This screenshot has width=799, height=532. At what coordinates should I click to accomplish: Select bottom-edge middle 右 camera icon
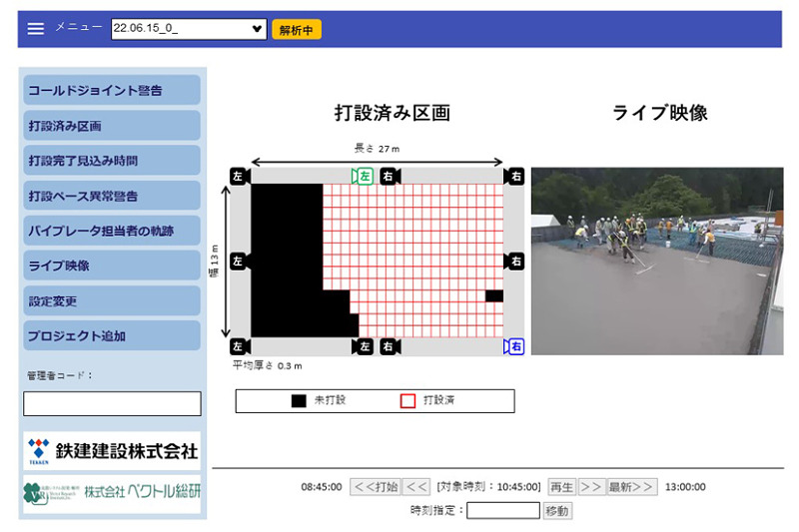(391, 346)
